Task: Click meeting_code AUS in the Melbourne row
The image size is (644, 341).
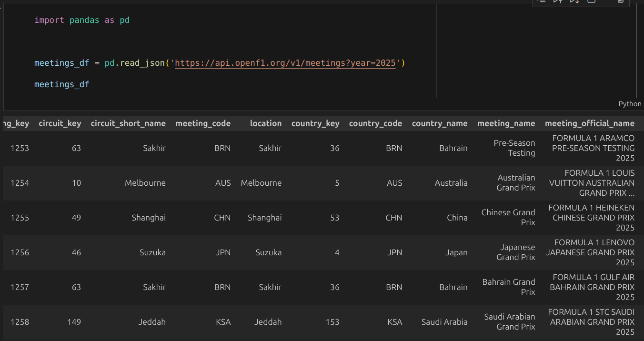Action: (x=223, y=183)
